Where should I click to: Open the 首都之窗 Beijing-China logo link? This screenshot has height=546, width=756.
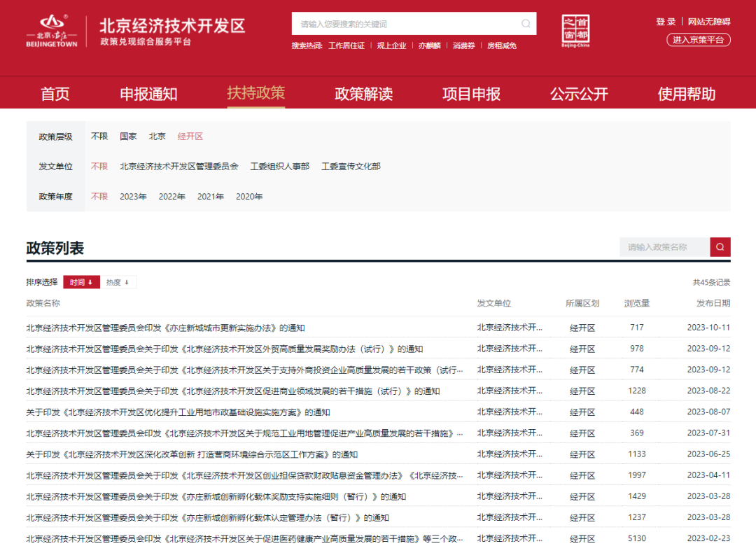575,31
